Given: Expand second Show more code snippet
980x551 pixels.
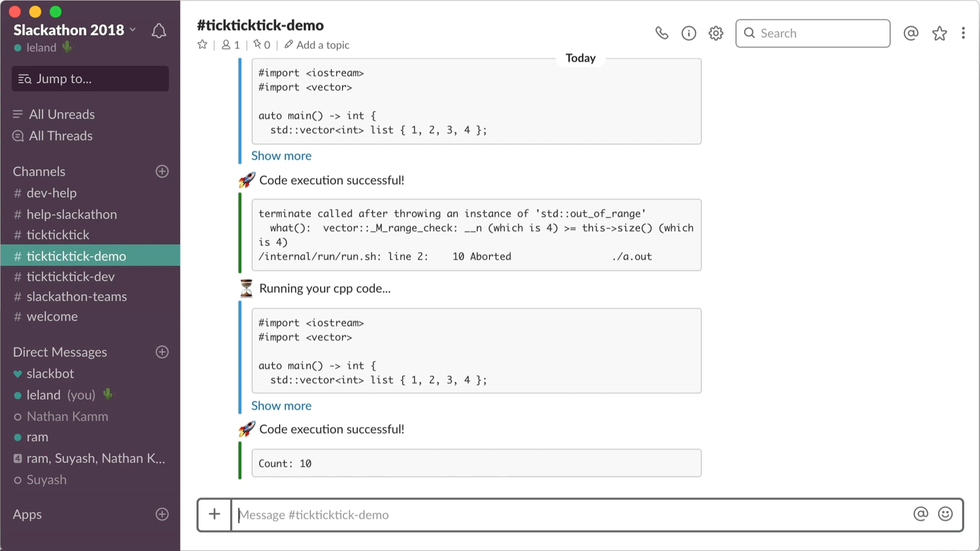Looking at the screenshot, I should tap(281, 406).
